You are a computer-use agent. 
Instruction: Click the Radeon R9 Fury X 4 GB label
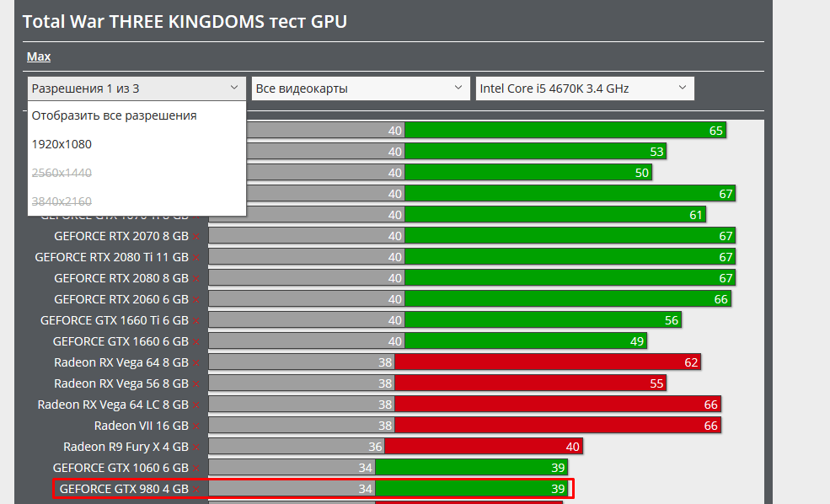coord(126,448)
